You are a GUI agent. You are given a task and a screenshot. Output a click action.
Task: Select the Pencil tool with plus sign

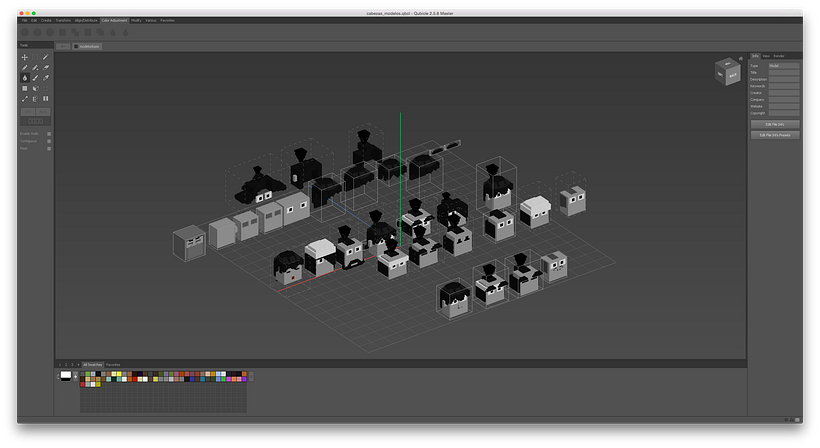click(35, 67)
